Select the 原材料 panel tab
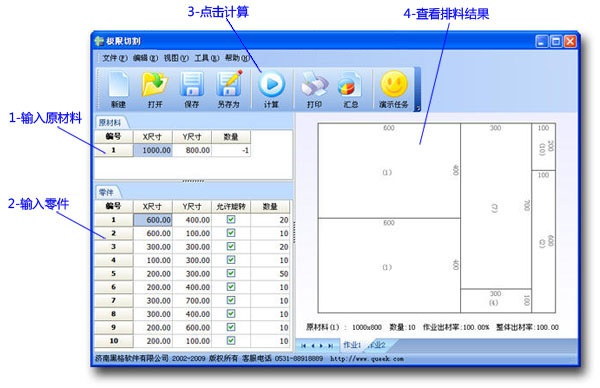This screenshot has width=600, height=388. coord(110,122)
